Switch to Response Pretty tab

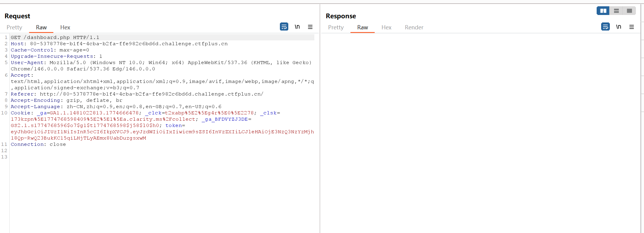(x=336, y=27)
